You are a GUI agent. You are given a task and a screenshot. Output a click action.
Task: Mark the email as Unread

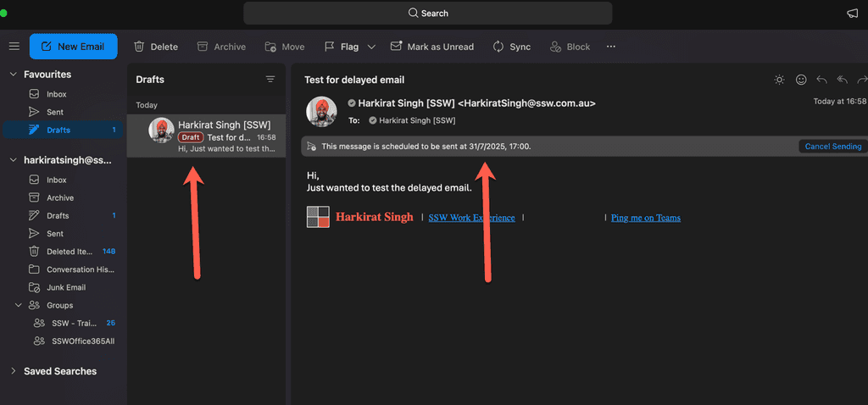(x=431, y=47)
